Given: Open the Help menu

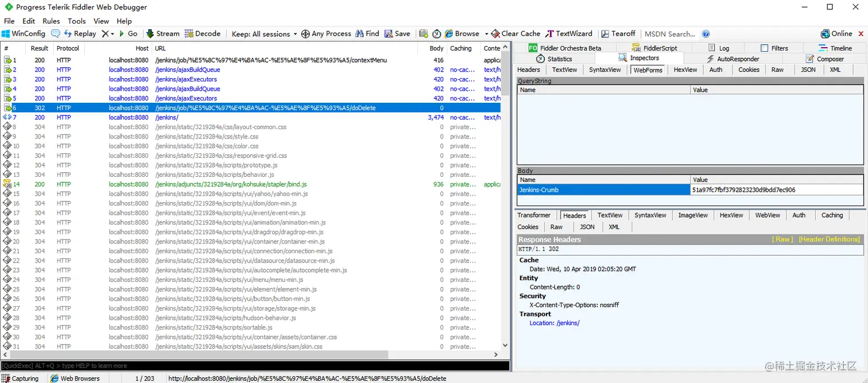Looking at the screenshot, I should pyautogui.click(x=124, y=21).
